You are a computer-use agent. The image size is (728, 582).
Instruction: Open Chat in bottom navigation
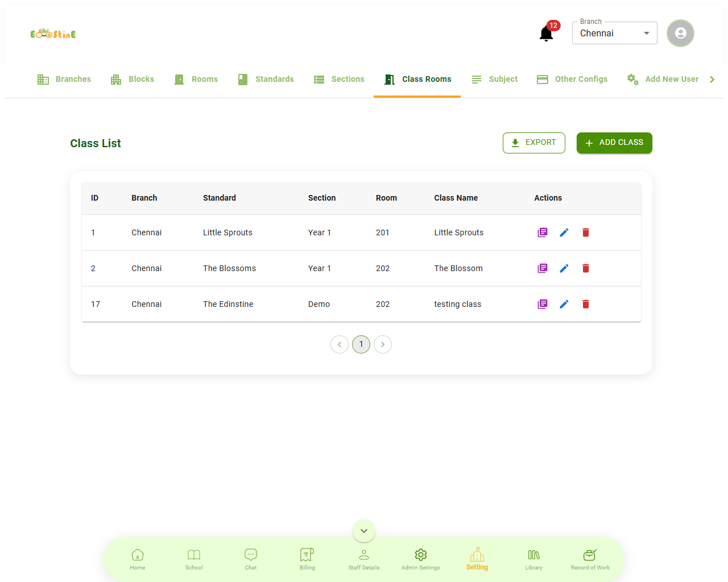point(251,559)
